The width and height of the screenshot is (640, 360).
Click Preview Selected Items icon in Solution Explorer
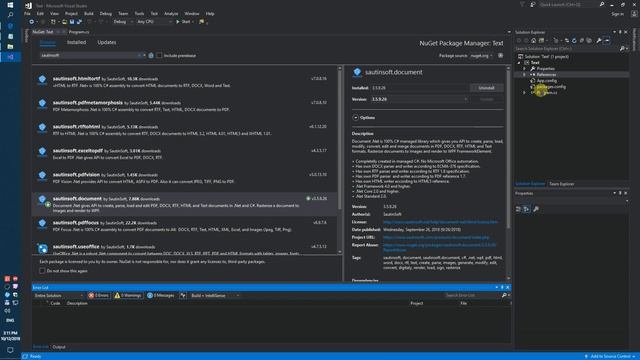tap(607, 40)
